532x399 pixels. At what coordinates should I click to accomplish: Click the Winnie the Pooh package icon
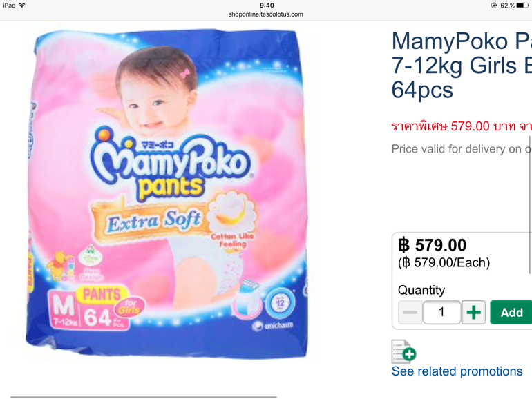60,266
